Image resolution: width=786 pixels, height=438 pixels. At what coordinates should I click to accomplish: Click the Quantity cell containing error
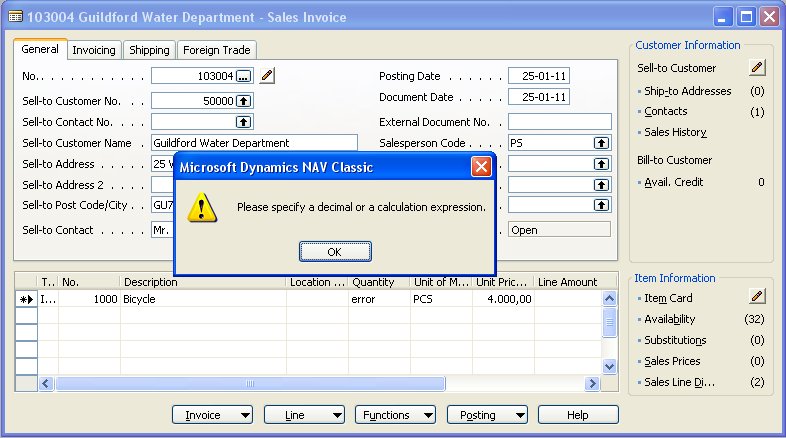click(379, 299)
